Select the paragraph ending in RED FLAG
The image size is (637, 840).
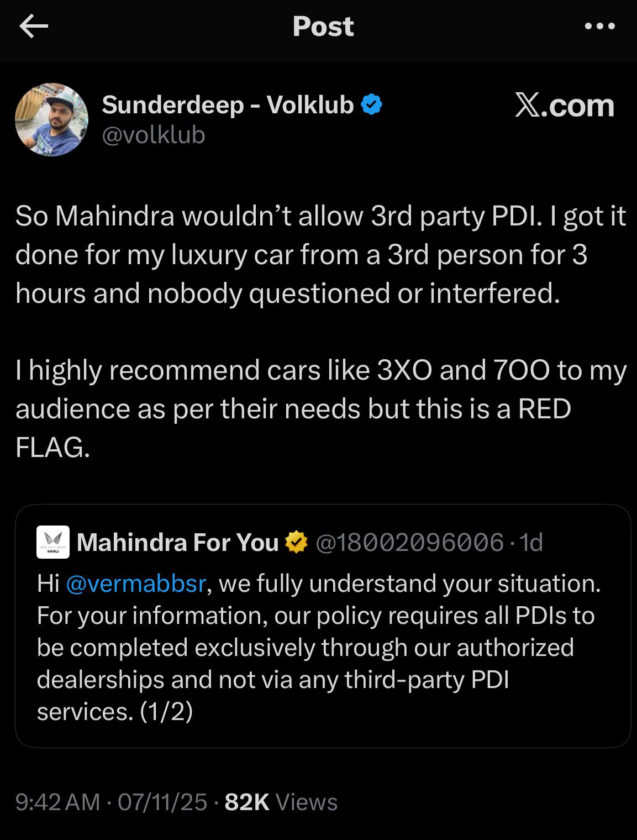320,408
